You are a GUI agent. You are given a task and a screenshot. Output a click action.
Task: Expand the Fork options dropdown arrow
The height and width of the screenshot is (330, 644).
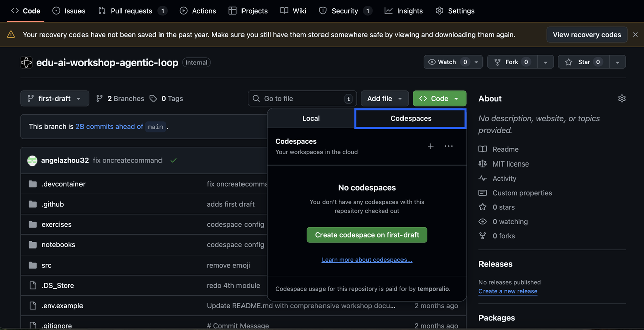click(545, 62)
